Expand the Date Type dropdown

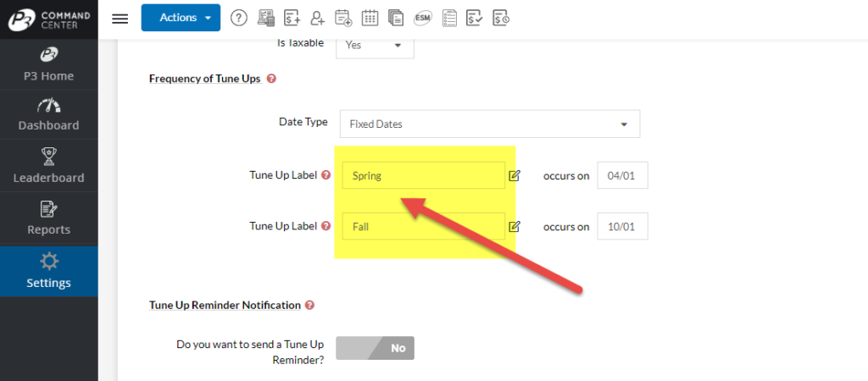click(x=489, y=124)
